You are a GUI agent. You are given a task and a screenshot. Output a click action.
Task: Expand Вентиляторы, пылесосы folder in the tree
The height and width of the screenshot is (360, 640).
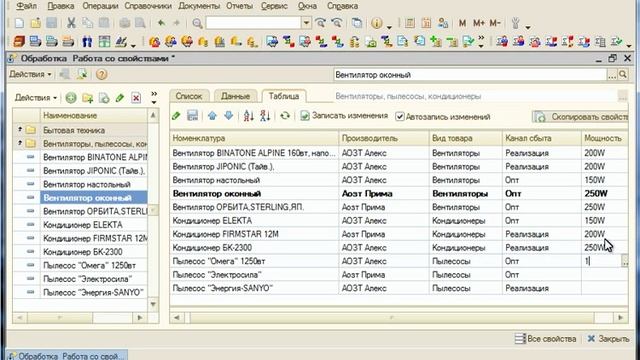[20, 143]
